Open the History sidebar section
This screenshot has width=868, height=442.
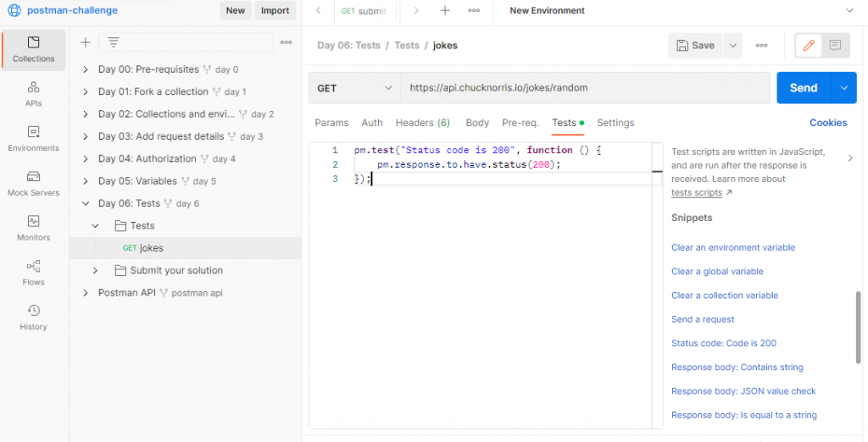[x=33, y=318]
